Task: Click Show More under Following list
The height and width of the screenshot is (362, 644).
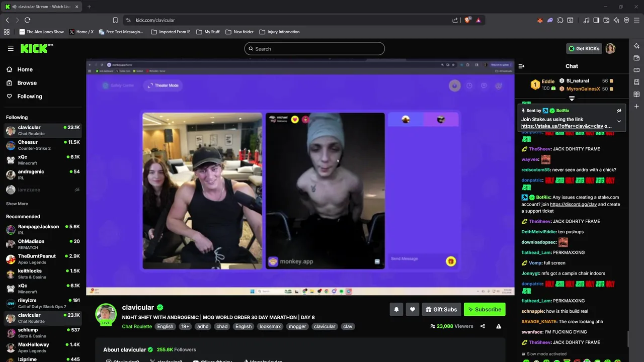Action: tap(17, 204)
